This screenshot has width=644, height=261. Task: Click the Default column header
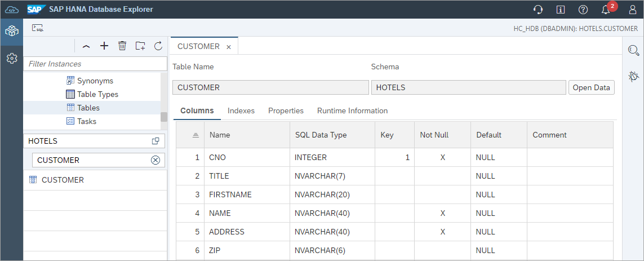click(499, 135)
